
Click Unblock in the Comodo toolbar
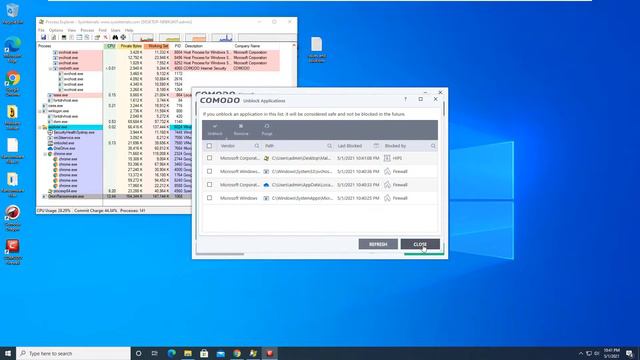pyautogui.click(x=215, y=130)
